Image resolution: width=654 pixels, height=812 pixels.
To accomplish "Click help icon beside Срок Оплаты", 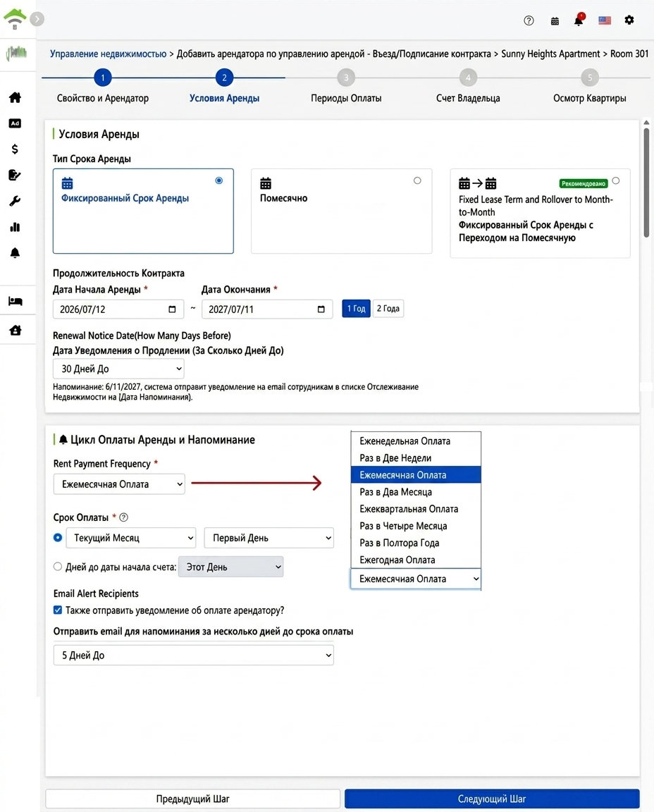I will click(124, 517).
